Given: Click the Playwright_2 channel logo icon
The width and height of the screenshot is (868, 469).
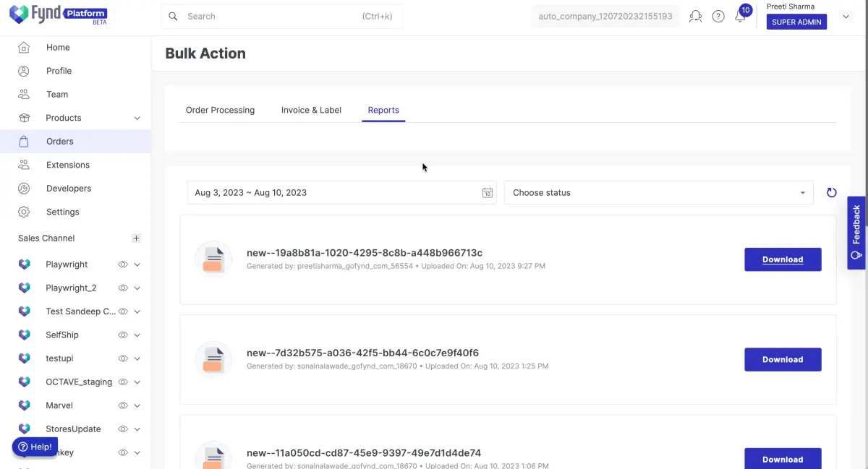Looking at the screenshot, I should click(x=25, y=288).
